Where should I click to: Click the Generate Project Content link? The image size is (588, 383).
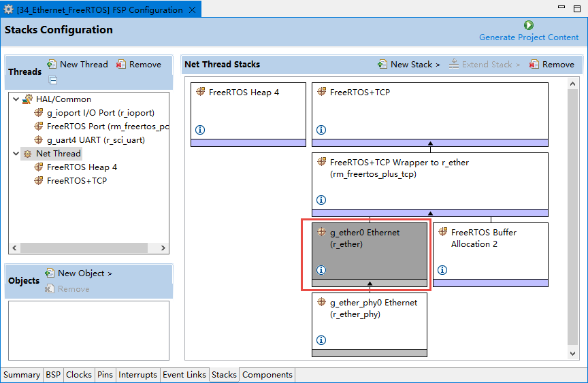point(528,37)
